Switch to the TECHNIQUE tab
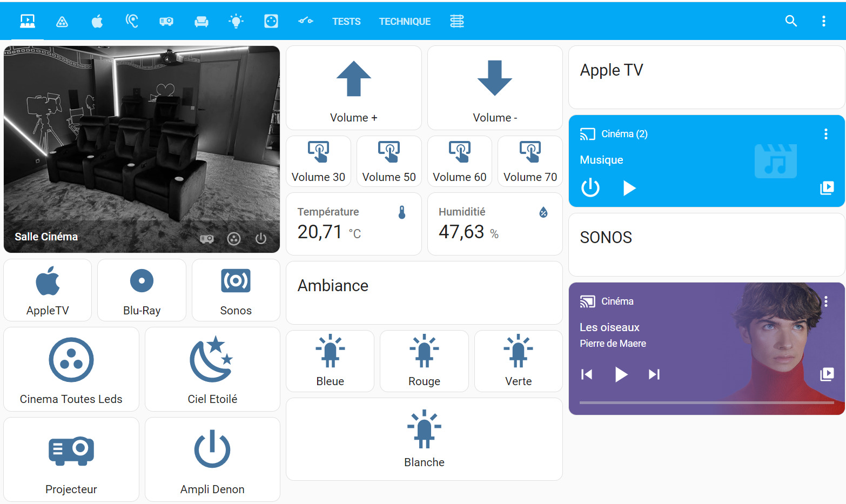 tap(405, 22)
